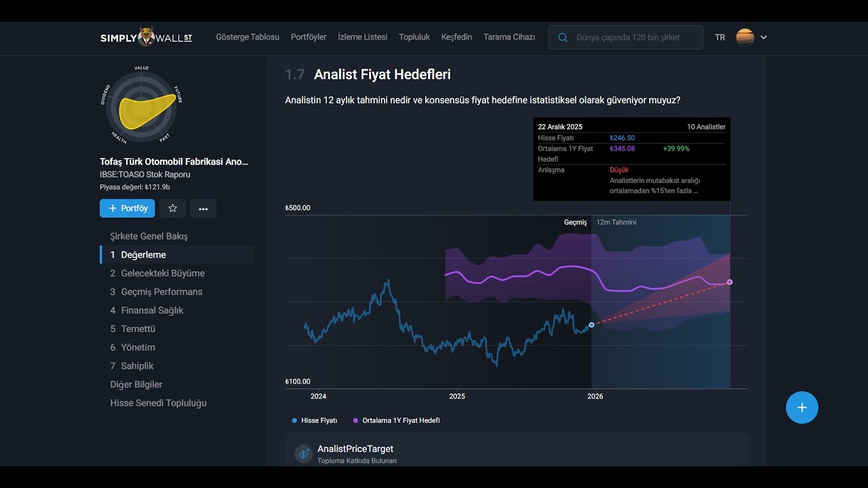Click the ₺345.08 target price value
868x488 pixels.
[x=623, y=148]
